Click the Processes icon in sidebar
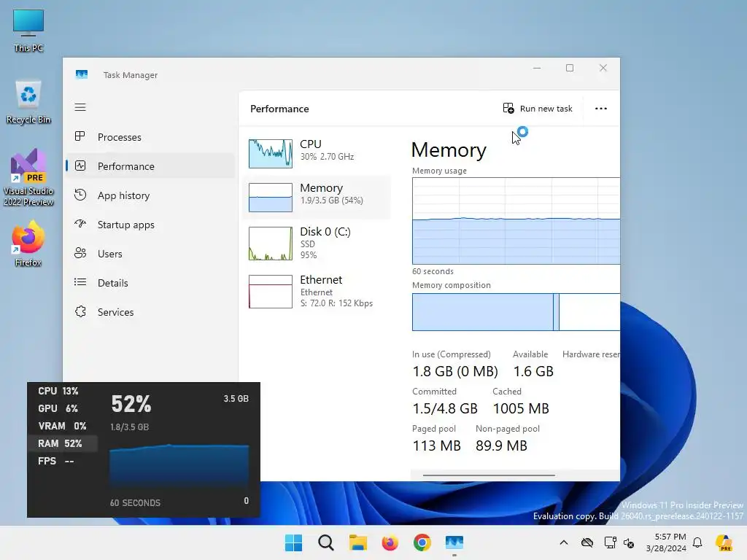 80,136
